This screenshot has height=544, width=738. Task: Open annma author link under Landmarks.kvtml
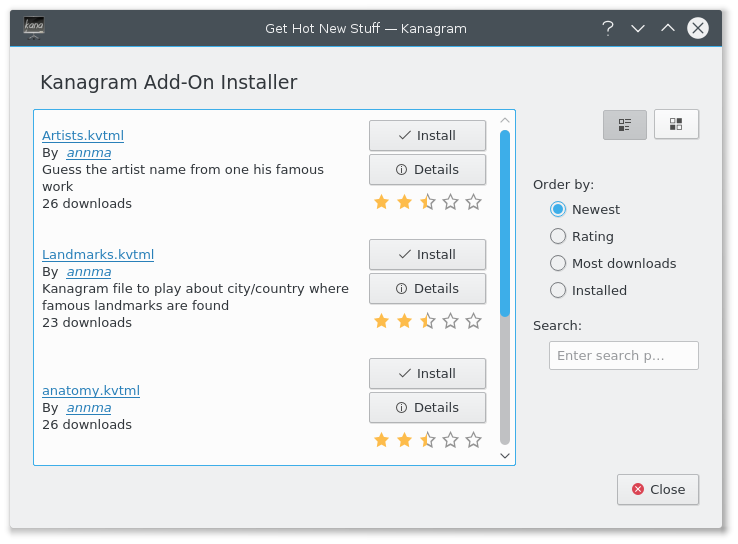click(x=89, y=272)
